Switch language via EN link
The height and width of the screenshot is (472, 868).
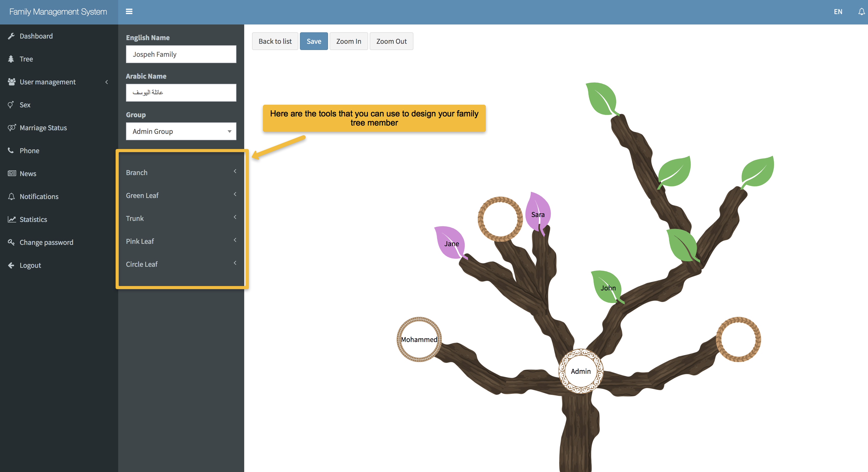pyautogui.click(x=838, y=12)
